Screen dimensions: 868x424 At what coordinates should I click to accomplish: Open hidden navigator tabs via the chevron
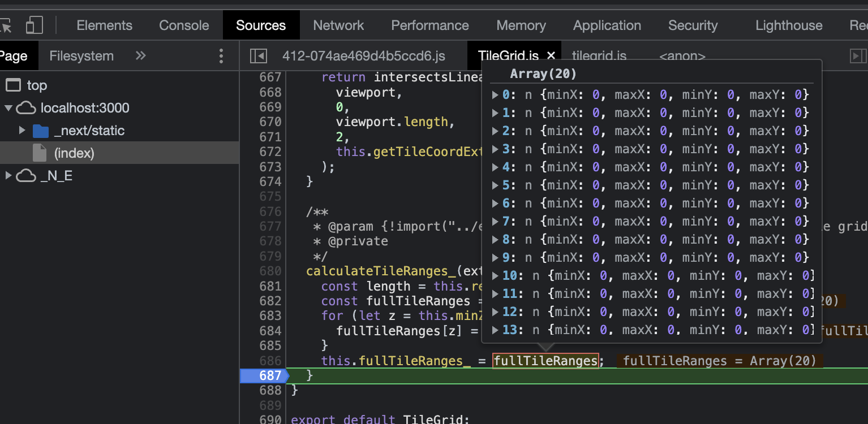pos(140,55)
